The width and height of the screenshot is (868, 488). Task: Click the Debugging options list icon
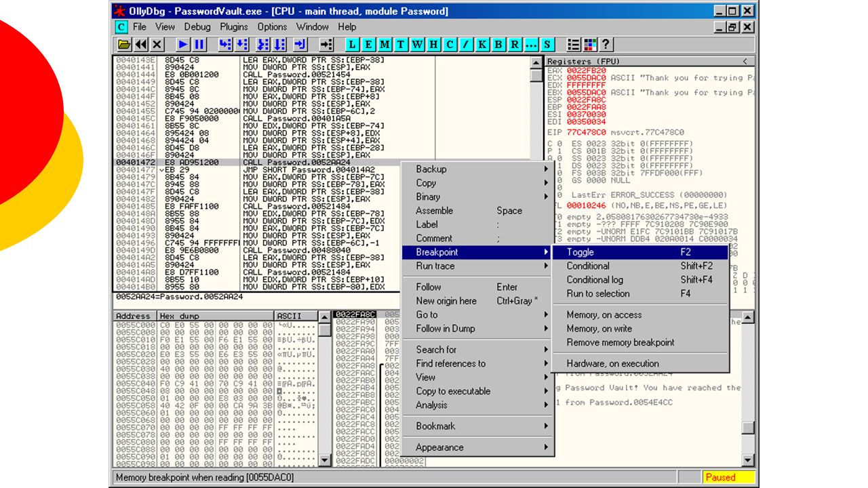pyautogui.click(x=574, y=45)
